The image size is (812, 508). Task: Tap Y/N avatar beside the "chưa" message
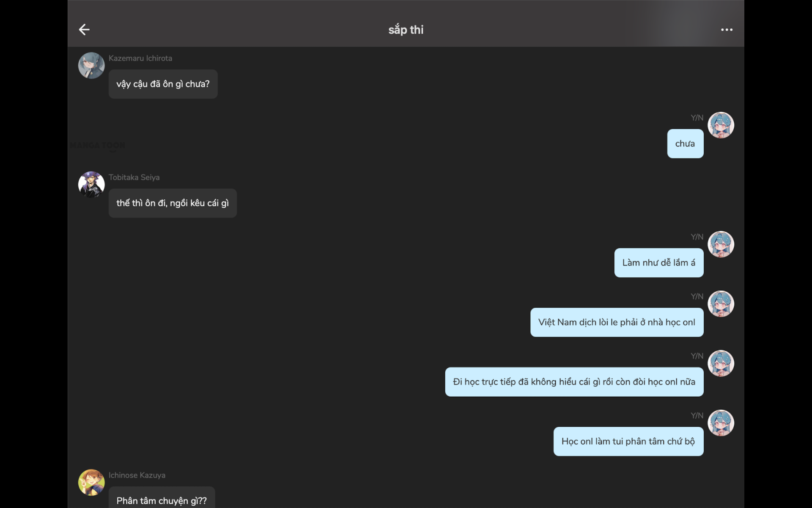point(721,125)
